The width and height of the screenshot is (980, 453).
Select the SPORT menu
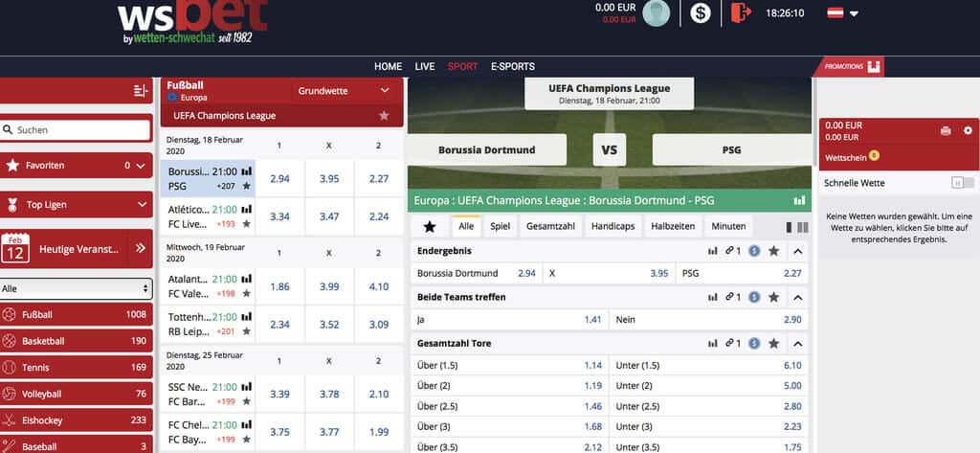point(462,66)
